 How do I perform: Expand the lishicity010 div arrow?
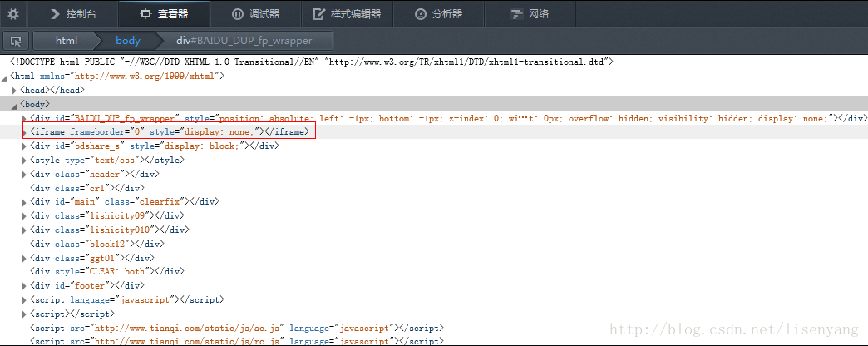tap(24, 230)
